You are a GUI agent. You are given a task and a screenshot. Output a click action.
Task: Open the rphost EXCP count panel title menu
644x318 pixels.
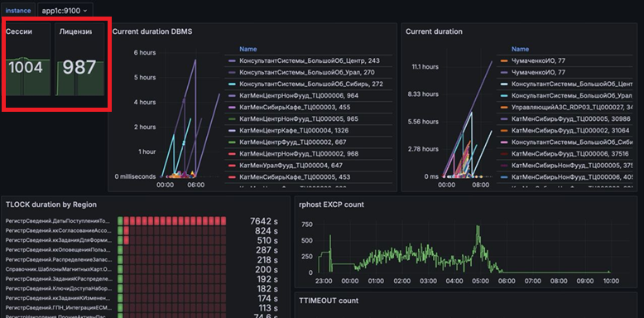[x=331, y=205]
